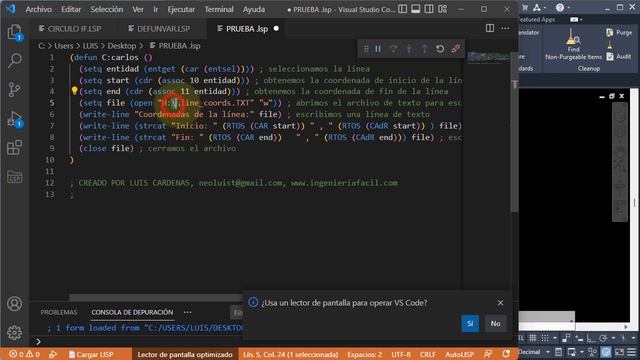
Task: Open notifications bell in status bar
Action: (x=506, y=354)
